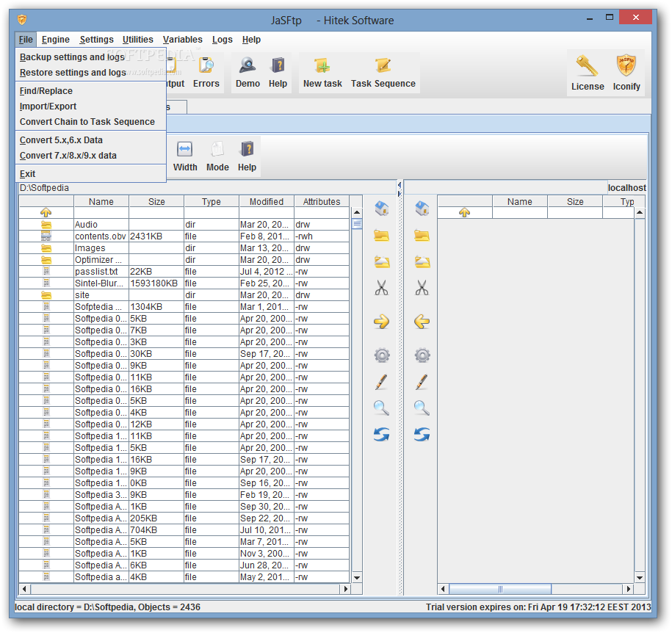Click local list scroll up arrow

tap(357, 212)
